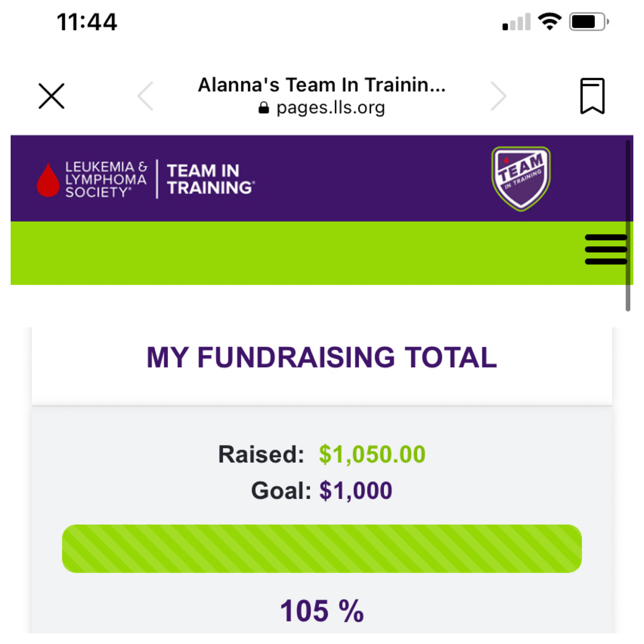
Task: Tap the cellular signal bars
Action: pos(516,22)
